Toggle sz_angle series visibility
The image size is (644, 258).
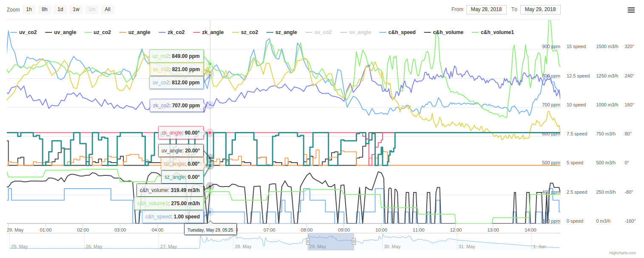(281, 32)
